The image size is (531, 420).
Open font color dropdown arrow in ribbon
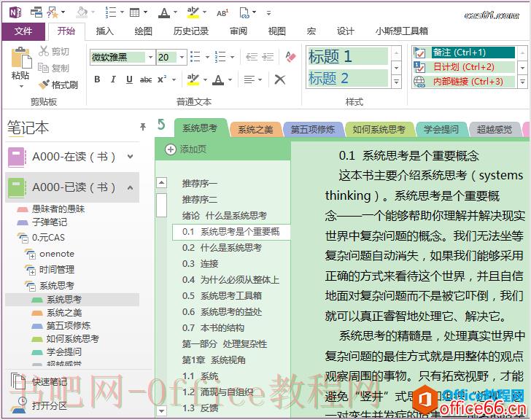coord(230,80)
